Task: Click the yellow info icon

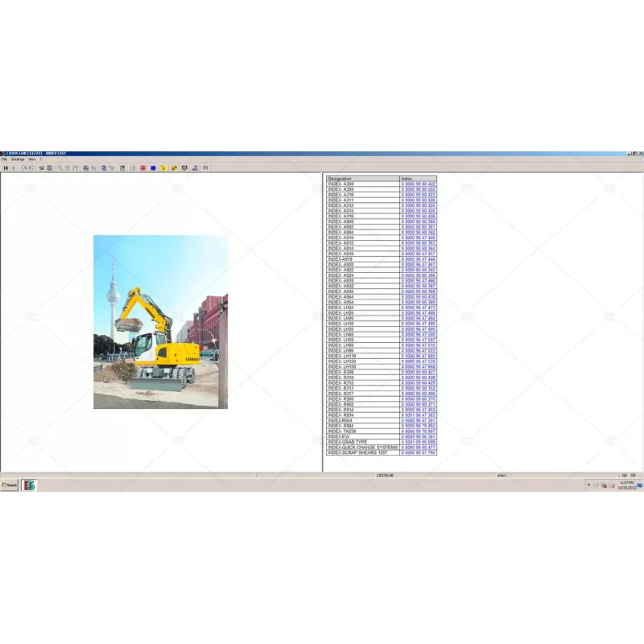Action: (163, 167)
